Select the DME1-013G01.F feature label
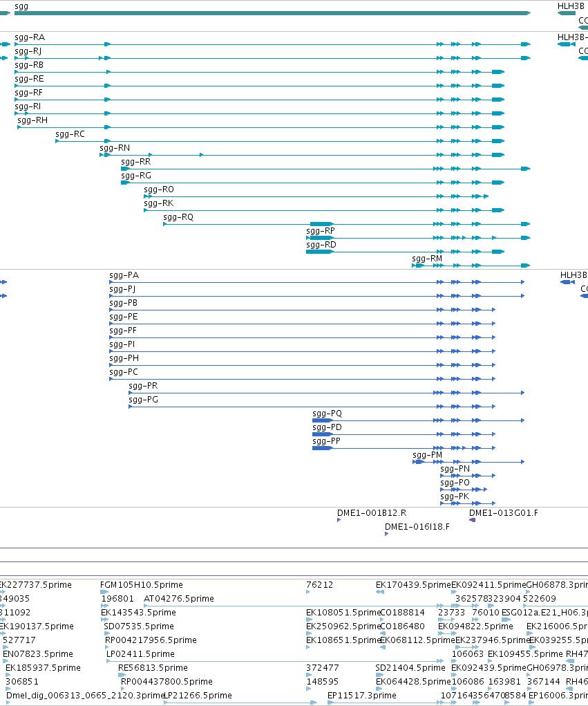The height and width of the screenshot is (706, 588). (x=504, y=513)
